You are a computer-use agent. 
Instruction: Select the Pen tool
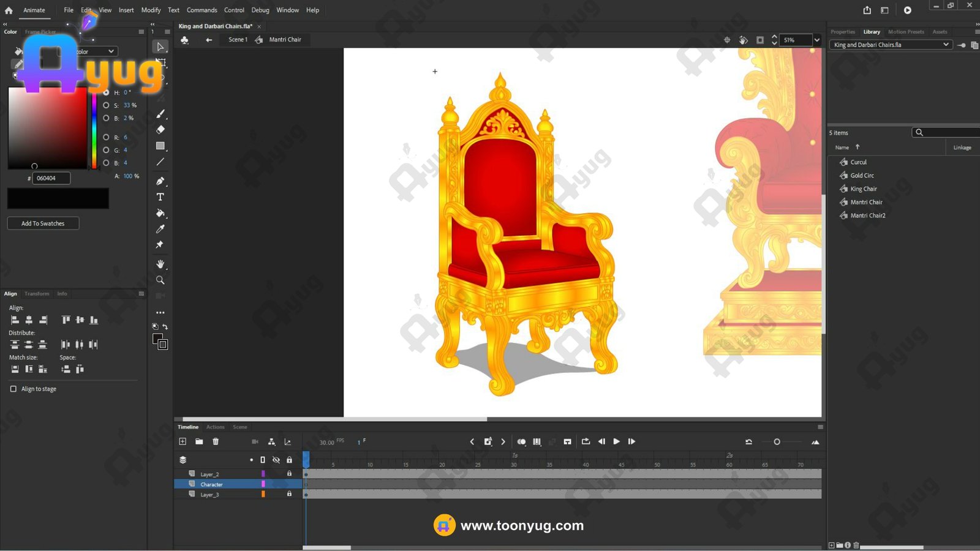pyautogui.click(x=160, y=181)
